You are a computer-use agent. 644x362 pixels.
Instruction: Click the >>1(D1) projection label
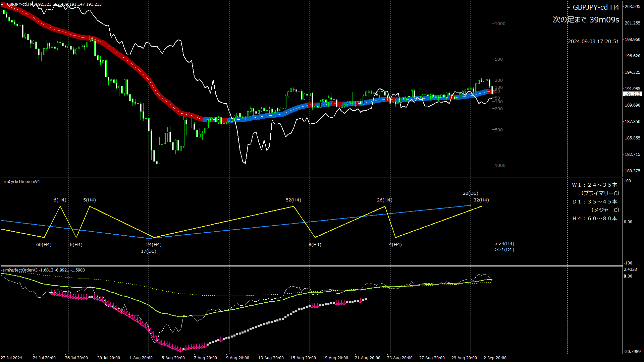504,250
